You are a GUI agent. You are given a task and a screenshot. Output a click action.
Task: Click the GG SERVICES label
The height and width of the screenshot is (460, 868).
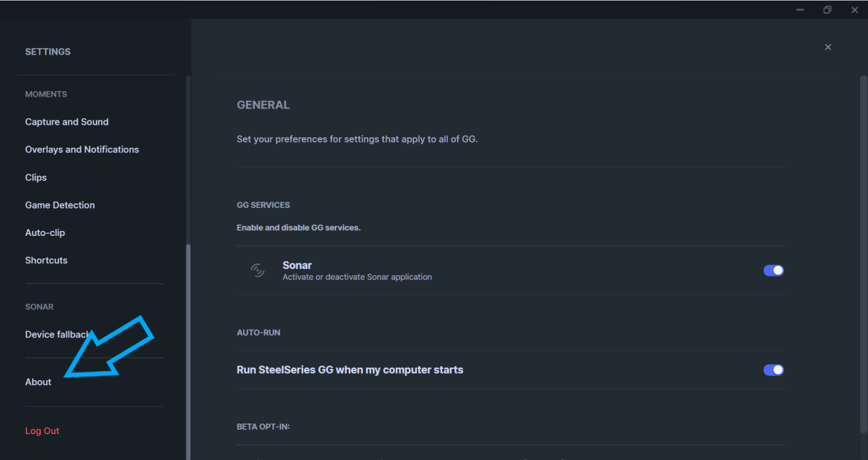263,205
